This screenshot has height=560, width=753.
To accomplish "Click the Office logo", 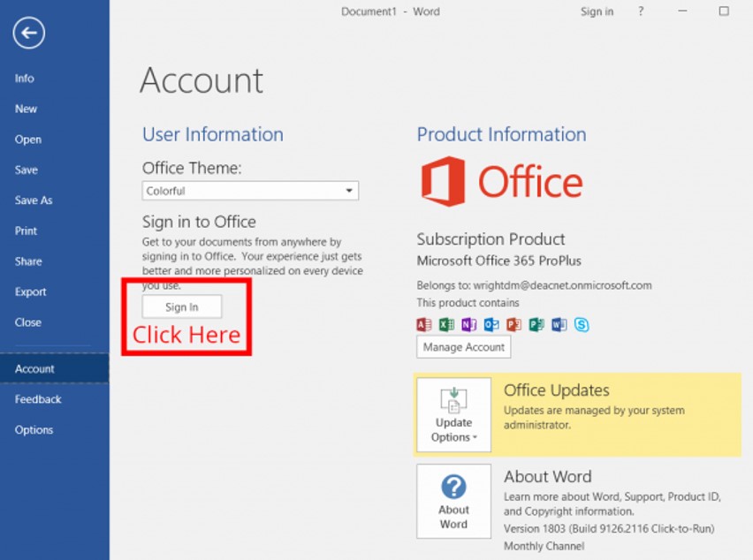I will click(502, 181).
